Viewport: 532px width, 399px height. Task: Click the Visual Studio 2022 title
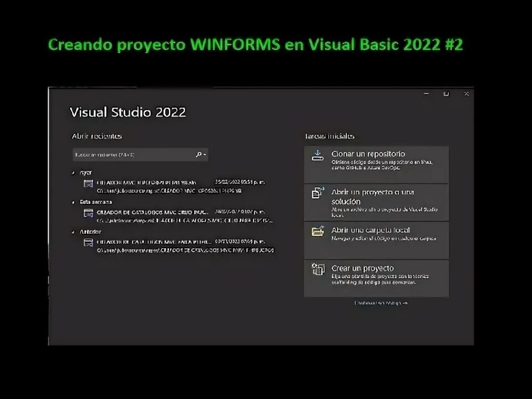point(128,112)
